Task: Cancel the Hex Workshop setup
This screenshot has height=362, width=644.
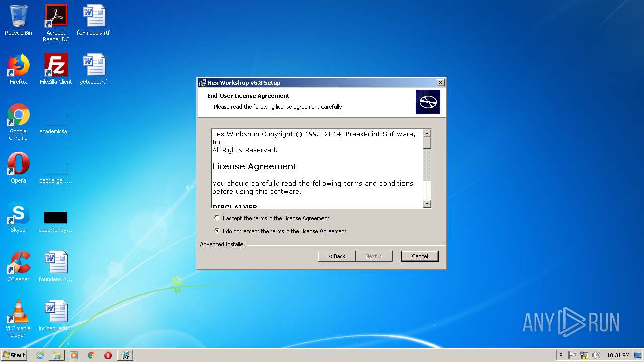Action: (420, 256)
